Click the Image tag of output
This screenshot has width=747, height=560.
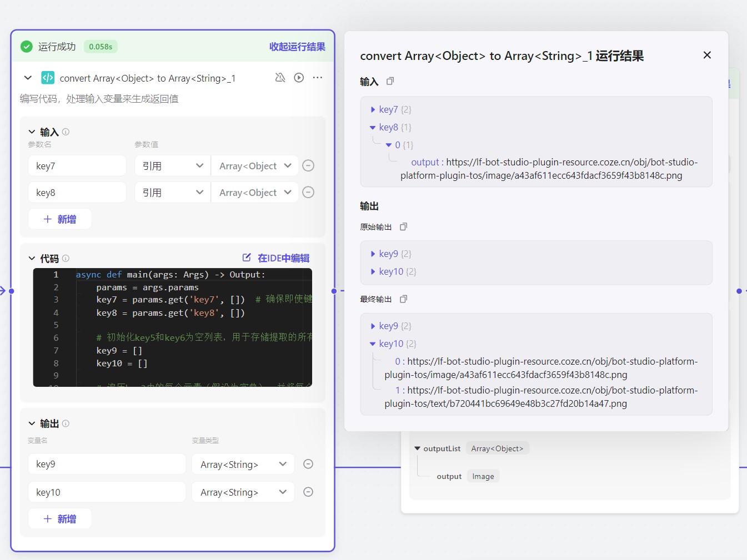(483, 476)
